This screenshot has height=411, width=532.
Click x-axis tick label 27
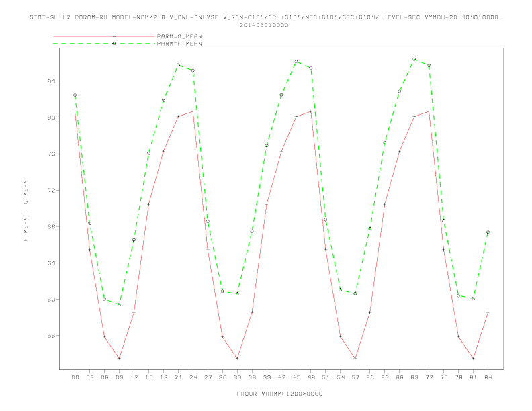point(208,377)
